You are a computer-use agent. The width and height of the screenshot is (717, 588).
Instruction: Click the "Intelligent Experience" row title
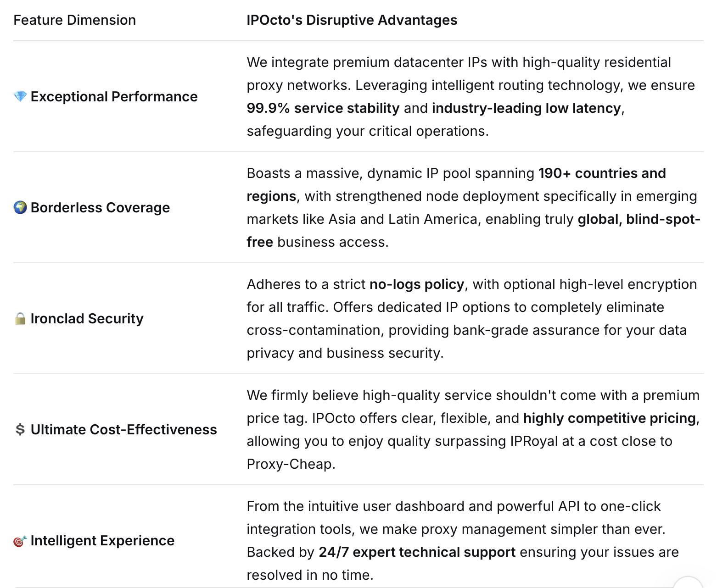click(102, 541)
